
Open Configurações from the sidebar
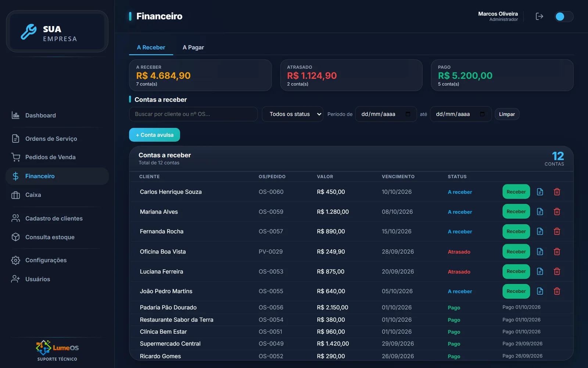(x=57, y=260)
